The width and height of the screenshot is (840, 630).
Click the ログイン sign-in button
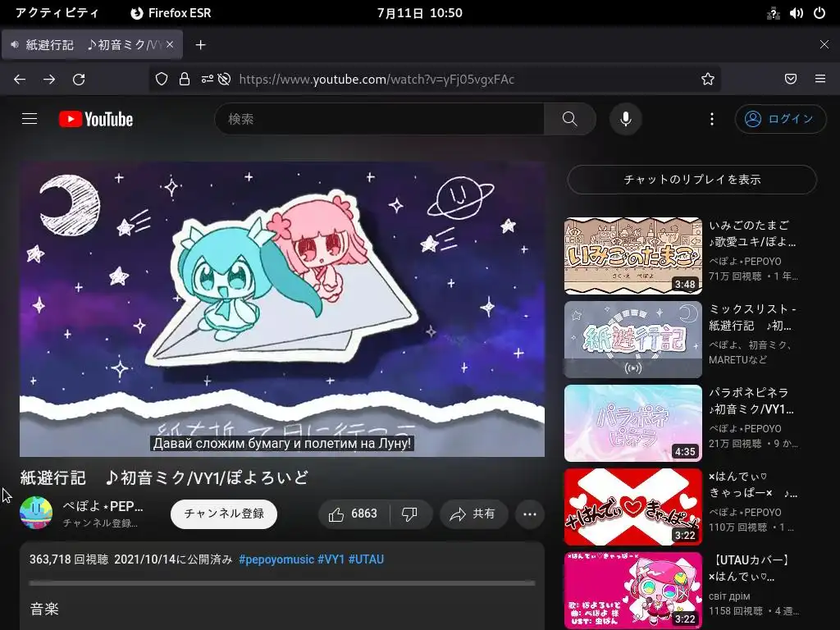[781, 119]
